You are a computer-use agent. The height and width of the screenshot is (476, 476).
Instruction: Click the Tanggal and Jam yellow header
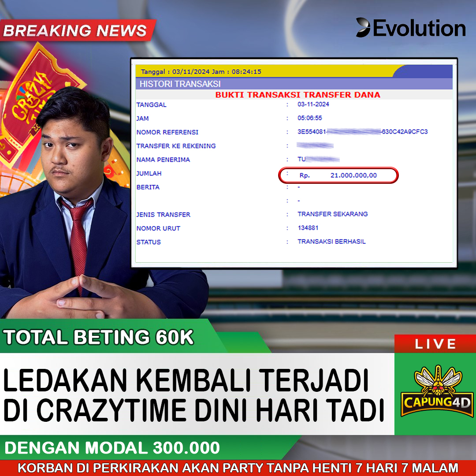(x=264, y=71)
